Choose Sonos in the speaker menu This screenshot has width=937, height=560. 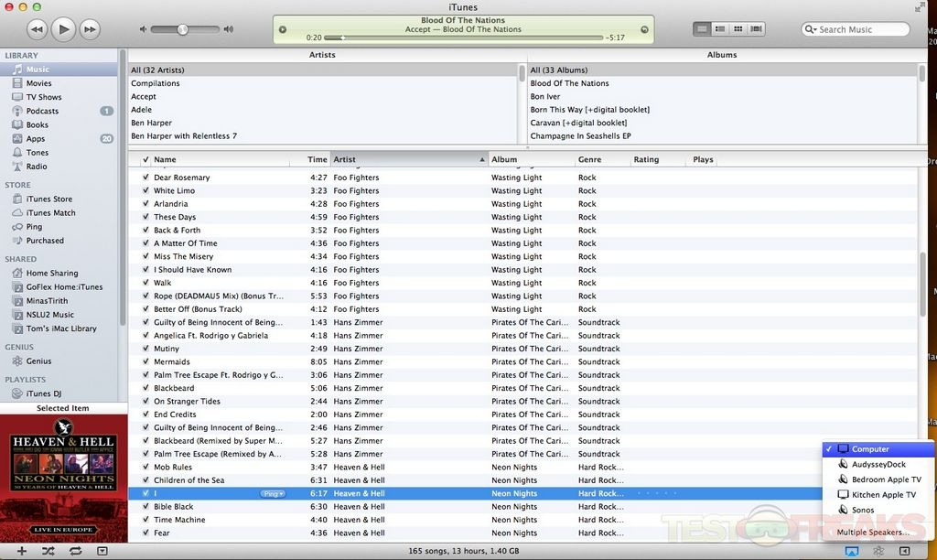tap(863, 510)
